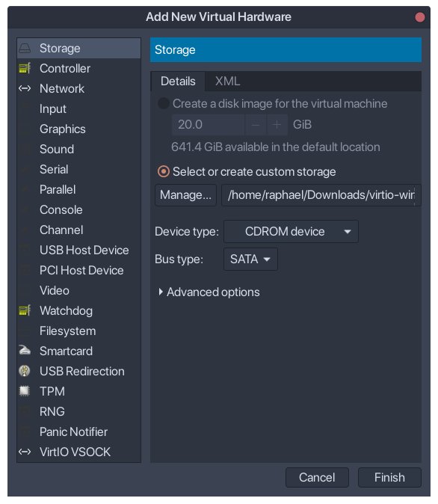Click the plus button to increase disk size

point(277,124)
